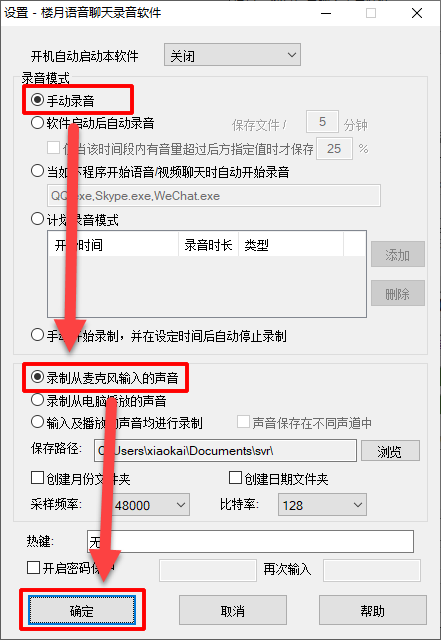This screenshot has height=640, width=441.
Task: Click the 热键 input field
Action: point(250,542)
